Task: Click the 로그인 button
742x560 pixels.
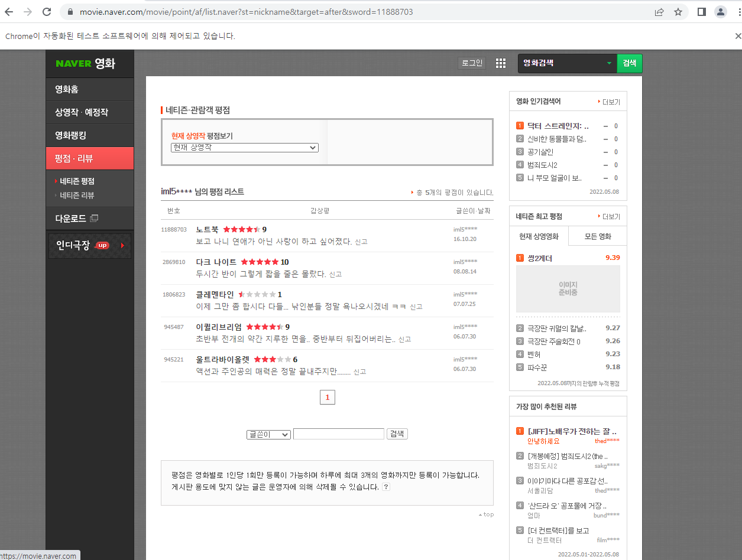Action: click(x=472, y=63)
